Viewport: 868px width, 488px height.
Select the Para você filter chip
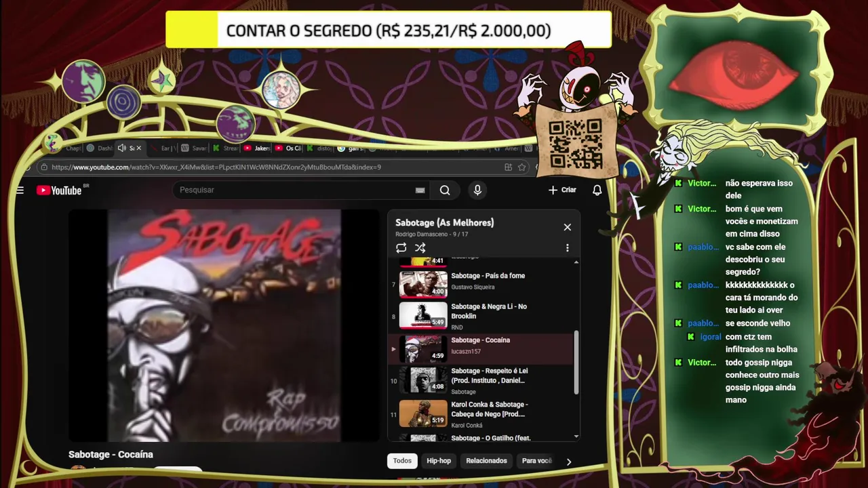click(536, 461)
